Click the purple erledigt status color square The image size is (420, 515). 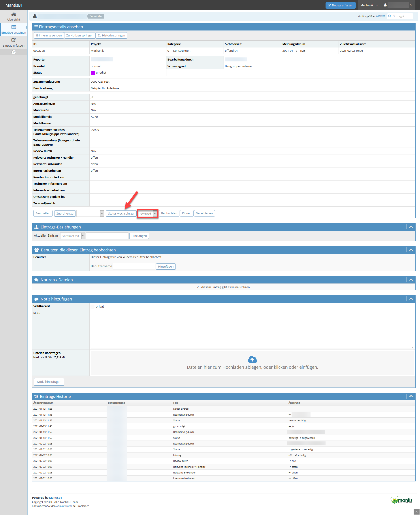click(93, 73)
